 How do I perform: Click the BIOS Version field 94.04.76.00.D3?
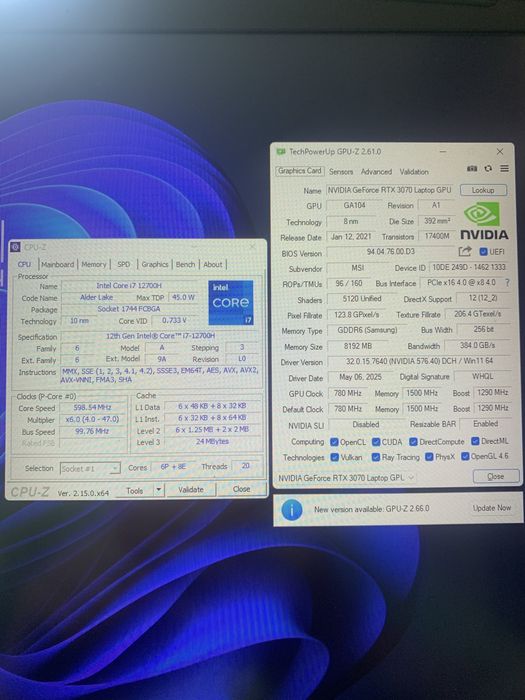click(x=391, y=251)
